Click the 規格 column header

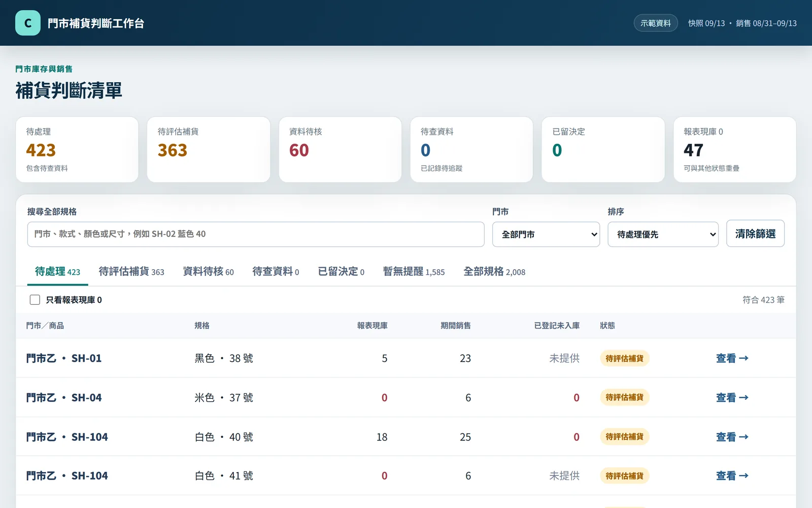pyautogui.click(x=202, y=326)
